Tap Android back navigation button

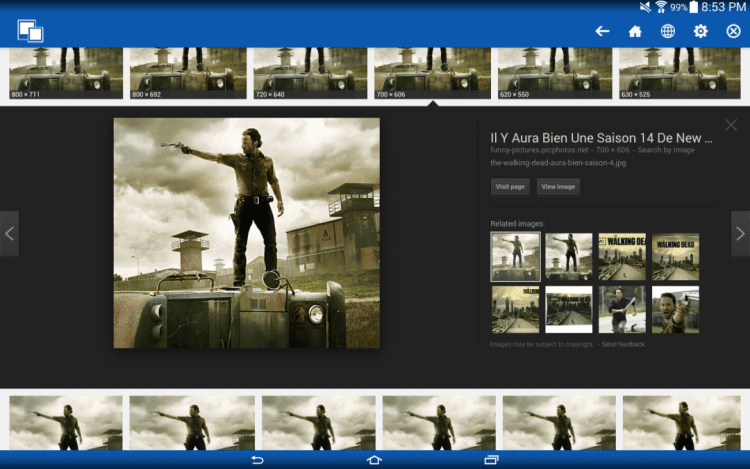257,460
